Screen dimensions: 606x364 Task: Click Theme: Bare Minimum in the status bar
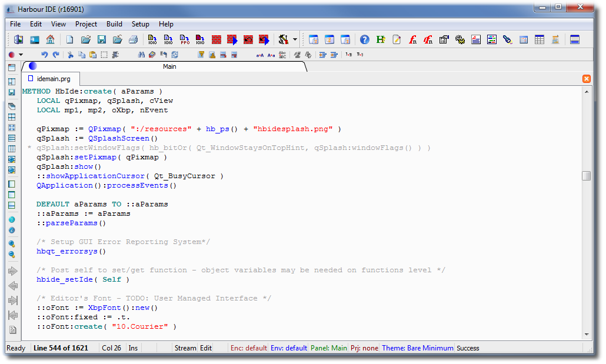click(x=417, y=348)
